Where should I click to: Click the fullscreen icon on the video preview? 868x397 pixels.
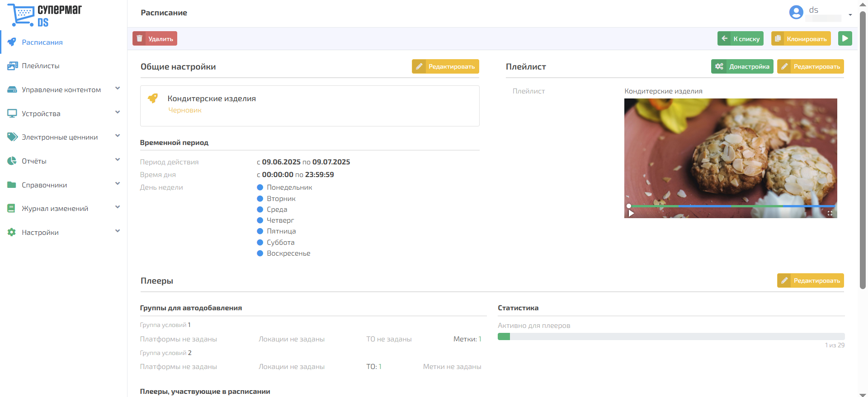tap(830, 213)
